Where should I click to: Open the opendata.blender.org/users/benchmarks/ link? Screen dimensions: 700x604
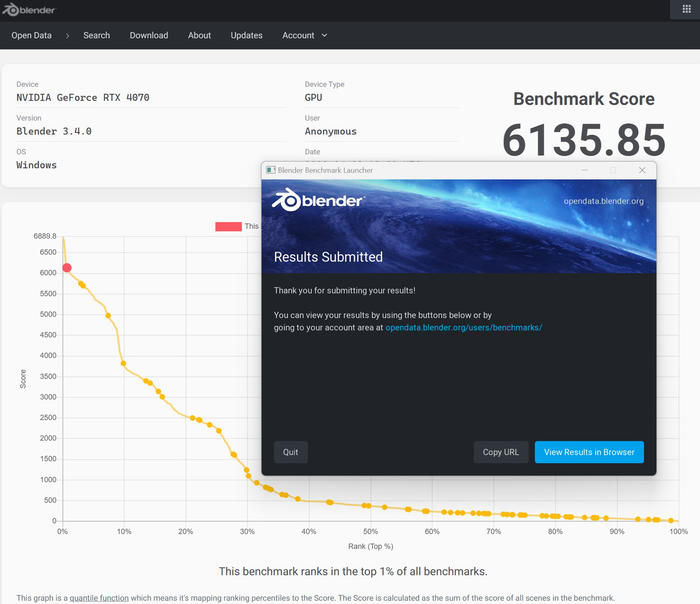click(463, 327)
